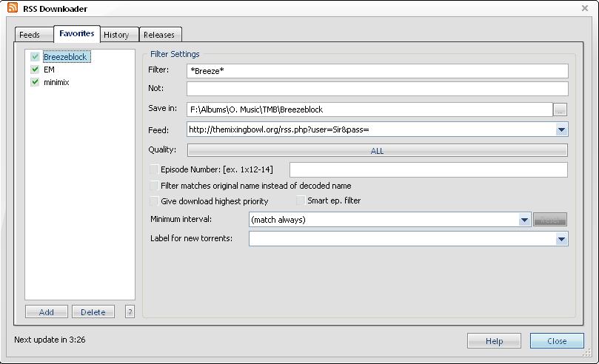The width and height of the screenshot is (599, 364).
Task: Open the Minimum interval dropdown
Action: (x=524, y=220)
